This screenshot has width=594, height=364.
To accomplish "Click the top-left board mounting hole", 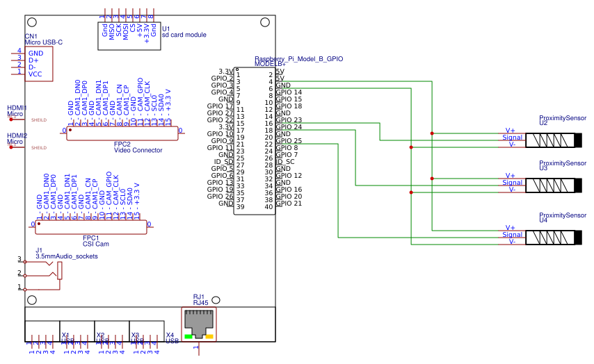I will 32,22.
